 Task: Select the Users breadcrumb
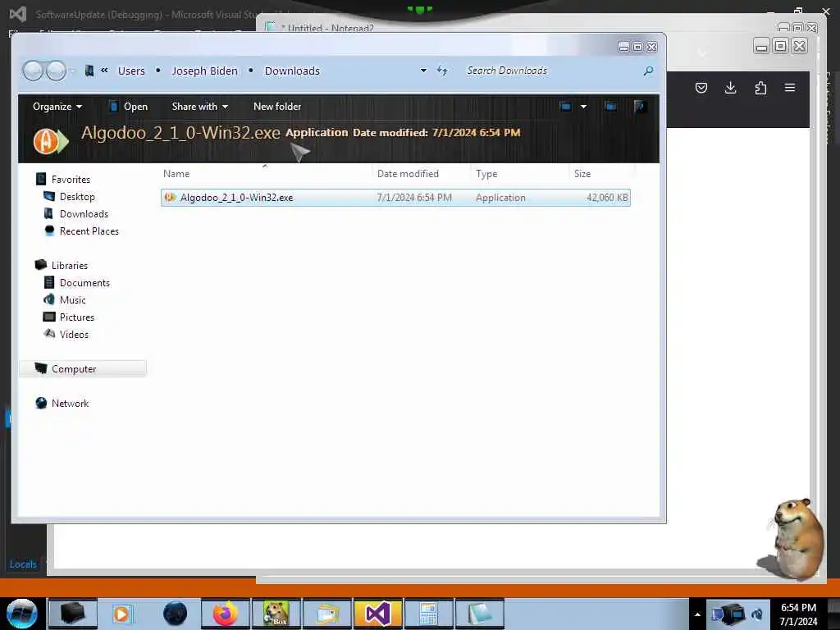pyautogui.click(x=131, y=71)
